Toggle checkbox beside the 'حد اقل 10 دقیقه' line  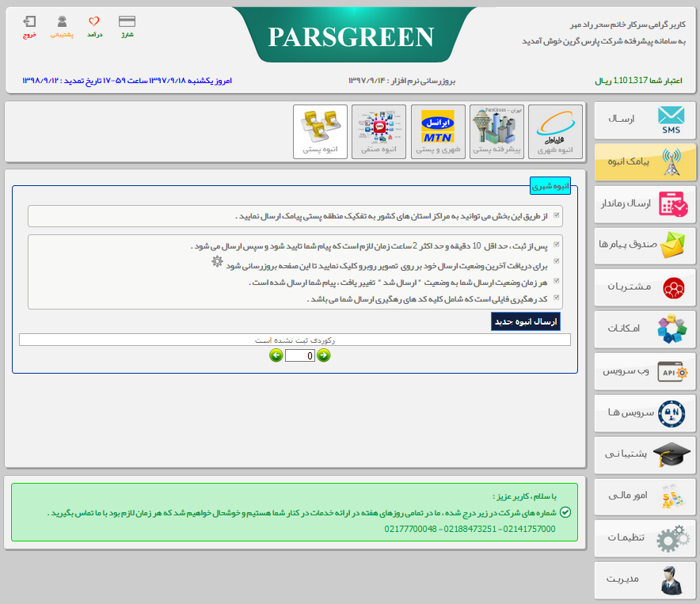pyautogui.click(x=557, y=245)
